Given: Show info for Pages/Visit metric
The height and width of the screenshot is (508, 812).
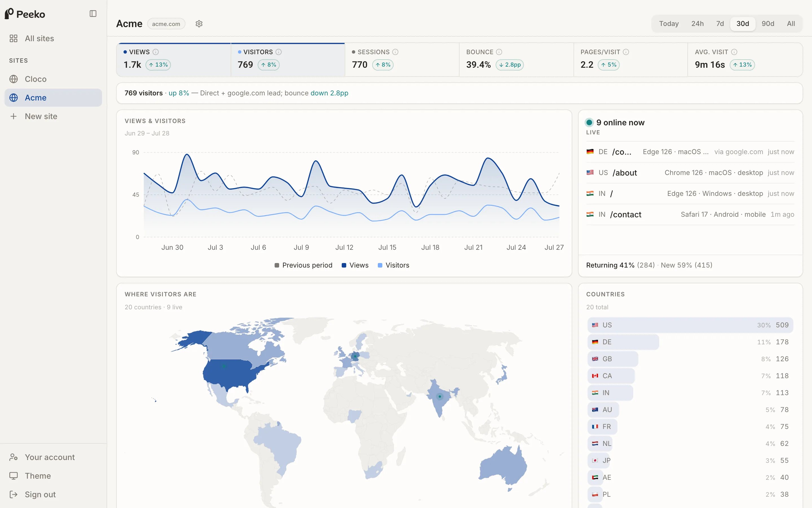Looking at the screenshot, I should tap(626, 52).
